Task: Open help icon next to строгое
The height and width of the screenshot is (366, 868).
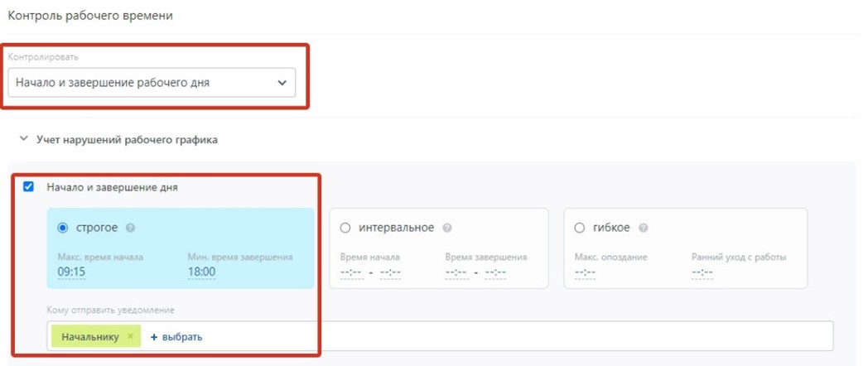Action: click(x=130, y=228)
